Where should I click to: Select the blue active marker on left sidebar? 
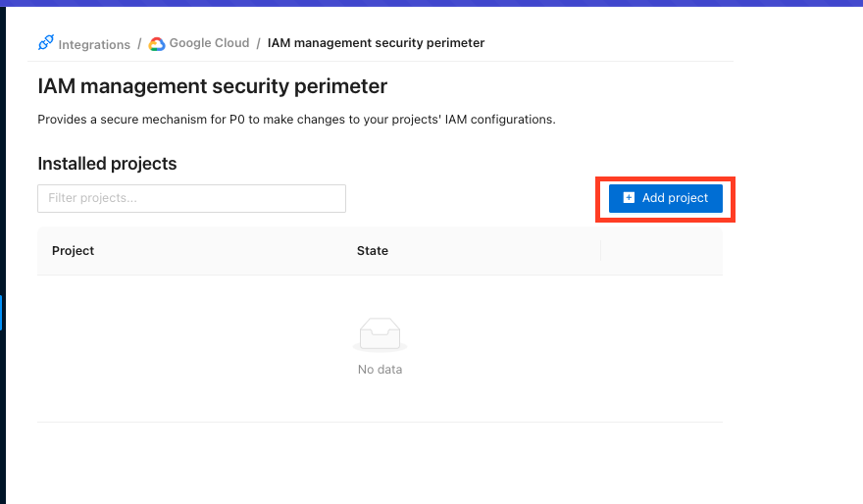coord(1,313)
